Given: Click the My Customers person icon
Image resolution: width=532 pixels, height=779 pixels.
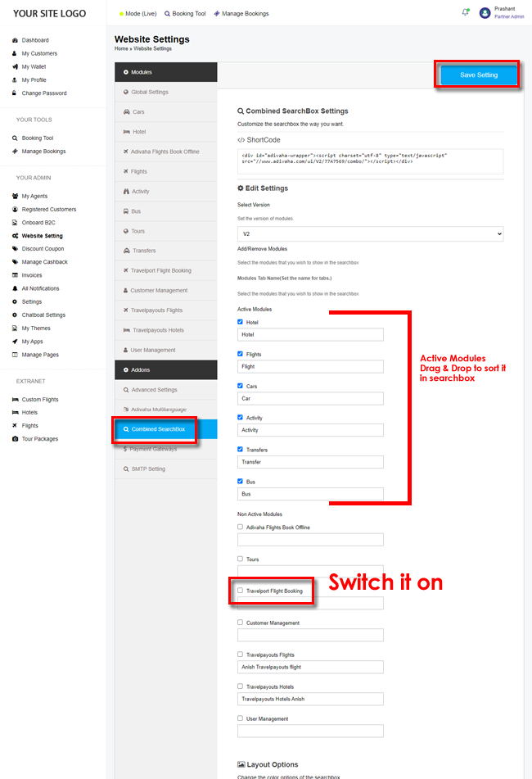Looking at the screenshot, I should 15,54.
